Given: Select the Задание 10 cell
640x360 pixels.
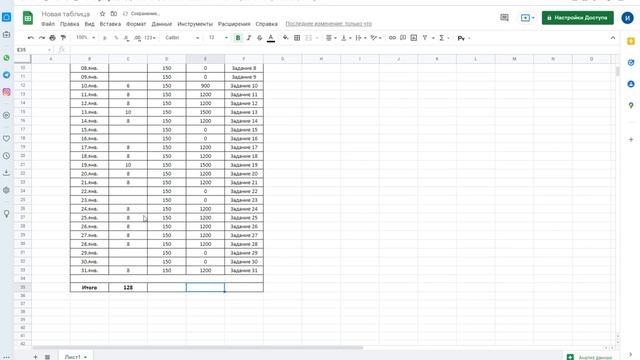Looking at the screenshot, I should 244,86.
